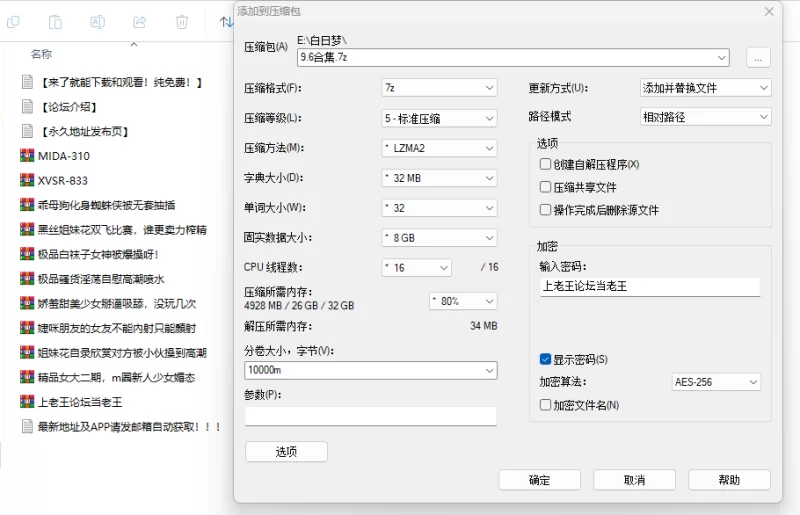Click into the 参数 input field
This screenshot has height=515, width=800.
tap(370, 416)
